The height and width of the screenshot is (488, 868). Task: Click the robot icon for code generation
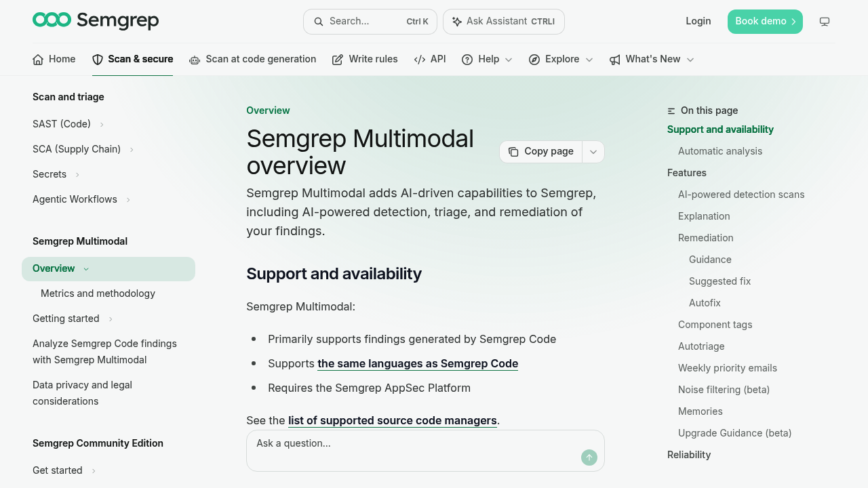click(195, 60)
